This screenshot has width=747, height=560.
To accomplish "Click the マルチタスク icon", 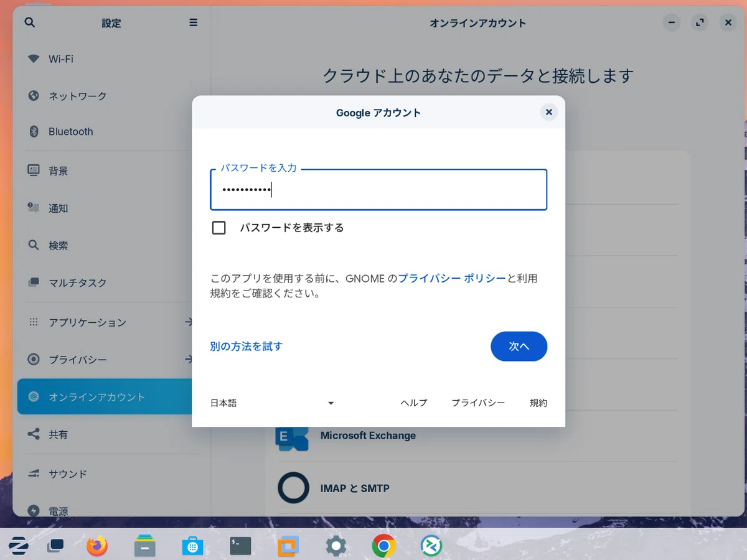I will pyautogui.click(x=34, y=282).
